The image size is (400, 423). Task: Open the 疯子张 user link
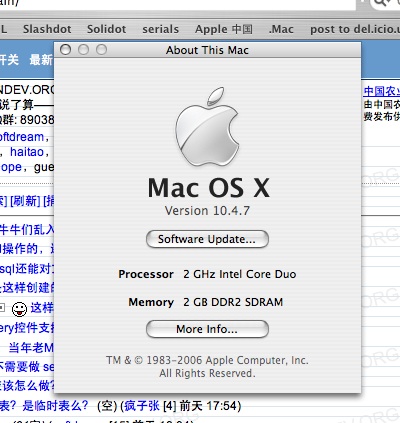pyautogui.click(x=142, y=406)
